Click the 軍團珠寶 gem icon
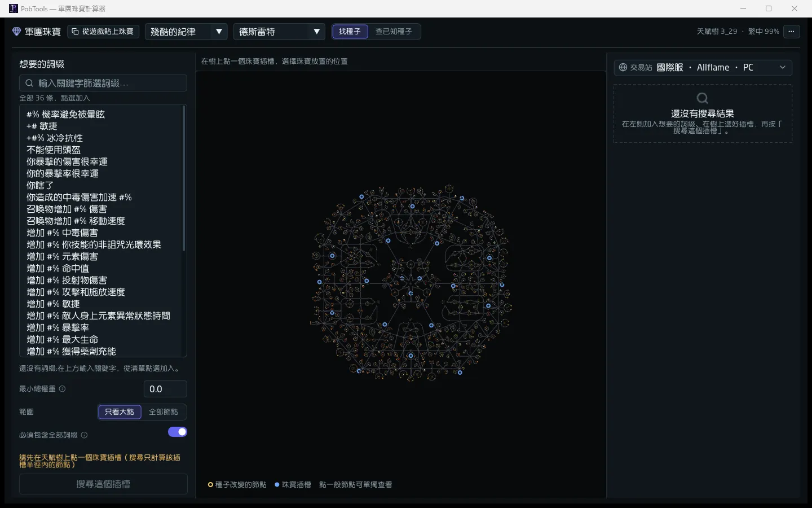The width and height of the screenshot is (812, 508). pyautogui.click(x=16, y=32)
